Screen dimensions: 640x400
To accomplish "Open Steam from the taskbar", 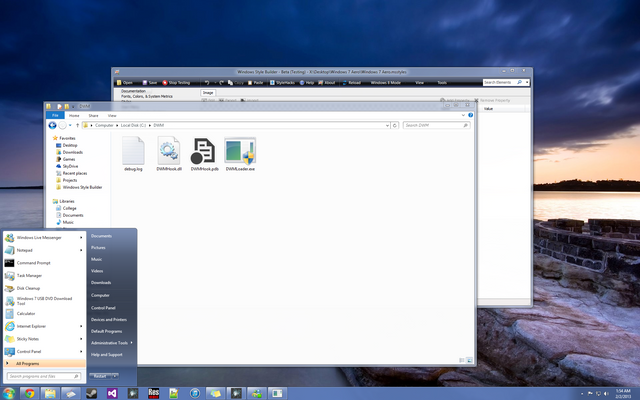I will tap(91, 393).
